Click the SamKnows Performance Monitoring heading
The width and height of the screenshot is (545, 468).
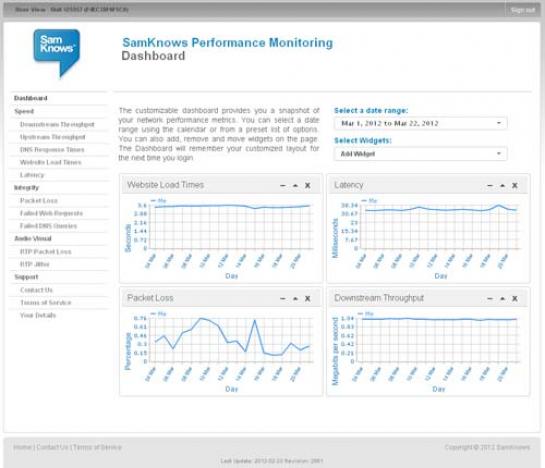click(228, 43)
